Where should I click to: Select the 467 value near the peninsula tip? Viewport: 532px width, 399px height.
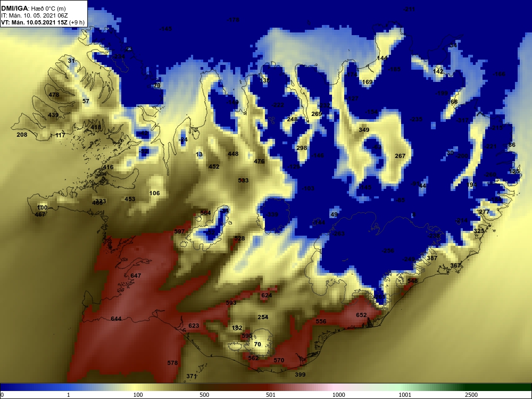[40, 214]
